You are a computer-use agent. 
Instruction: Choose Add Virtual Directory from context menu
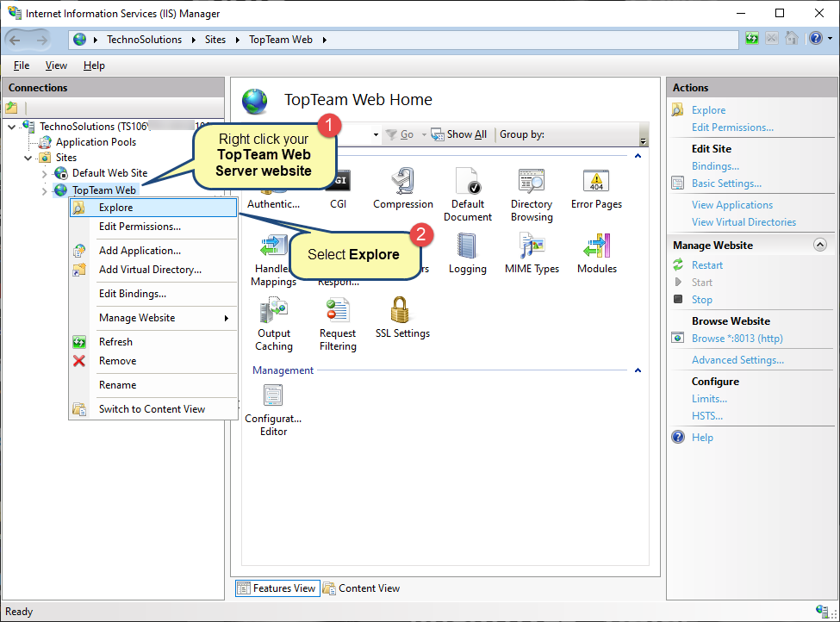pos(153,270)
